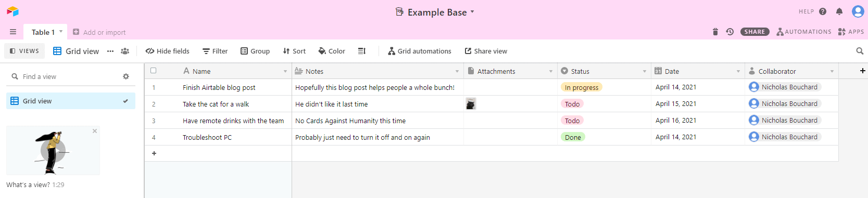Screen dimensions: 868x198
Task: Open view collaborators people icon
Action: (x=125, y=51)
